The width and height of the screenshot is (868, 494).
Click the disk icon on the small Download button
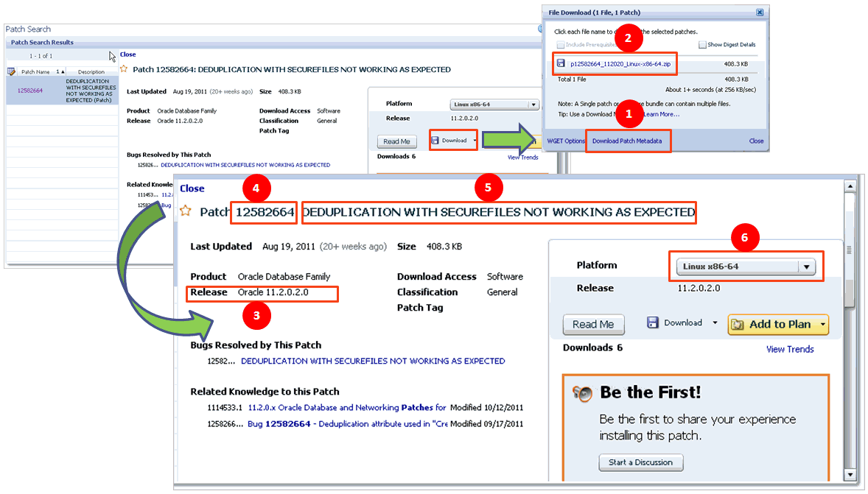(435, 141)
